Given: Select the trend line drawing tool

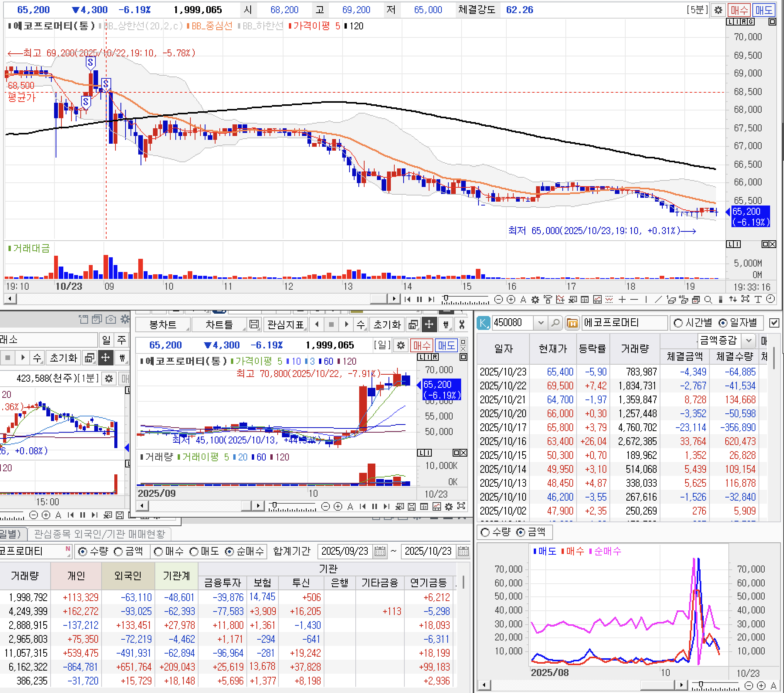Looking at the screenshot, I should pyautogui.click(x=658, y=299).
